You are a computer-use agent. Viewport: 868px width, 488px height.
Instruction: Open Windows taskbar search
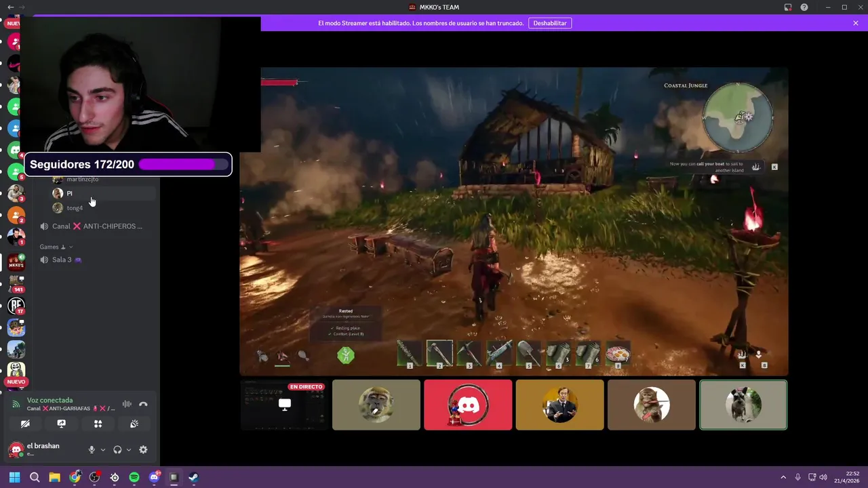[35, 477]
